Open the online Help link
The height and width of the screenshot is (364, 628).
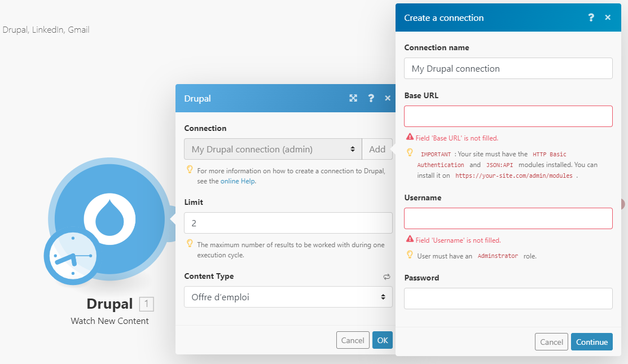tap(237, 182)
